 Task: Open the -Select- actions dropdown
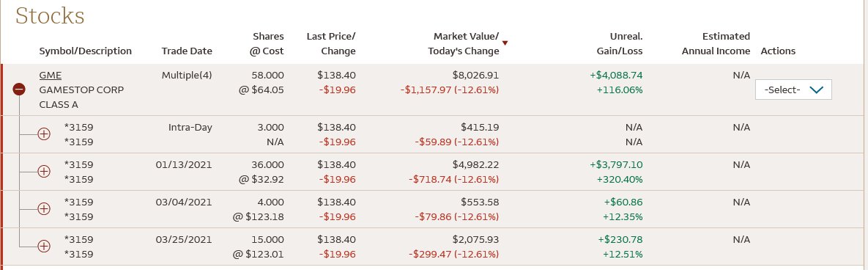coord(793,90)
